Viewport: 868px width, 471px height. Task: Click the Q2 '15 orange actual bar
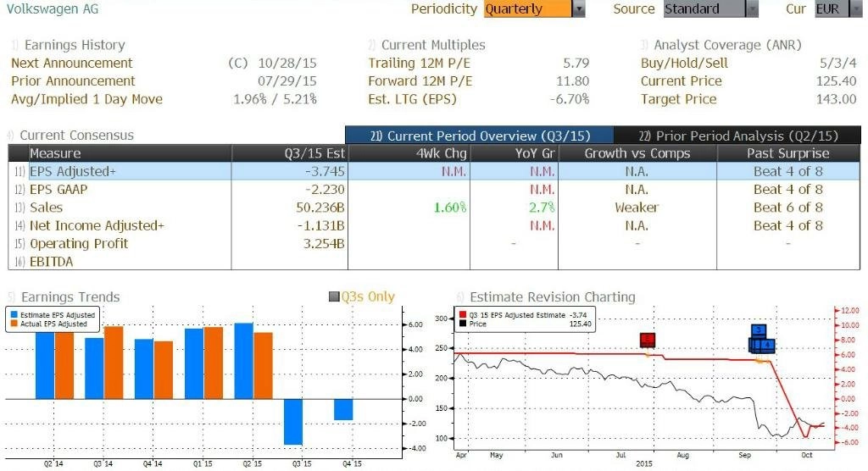click(264, 366)
